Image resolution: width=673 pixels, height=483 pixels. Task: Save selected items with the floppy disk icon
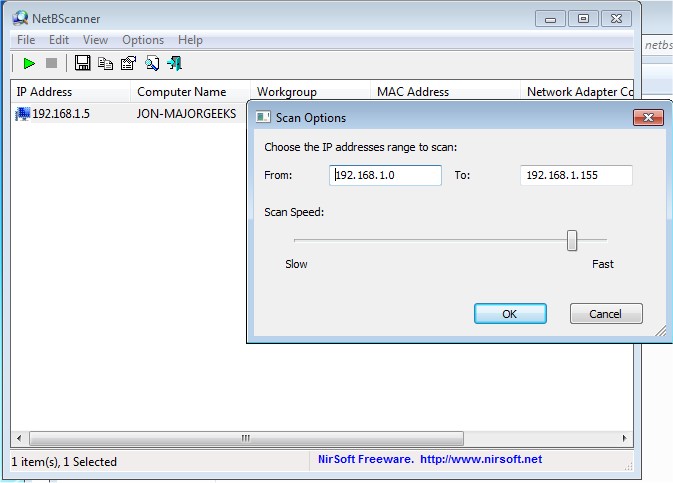(82, 63)
